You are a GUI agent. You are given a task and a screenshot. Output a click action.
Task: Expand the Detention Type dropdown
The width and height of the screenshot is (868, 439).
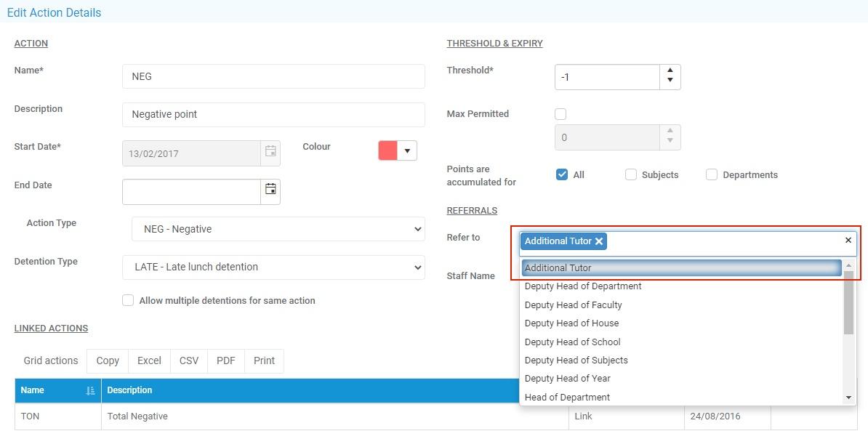click(273, 267)
